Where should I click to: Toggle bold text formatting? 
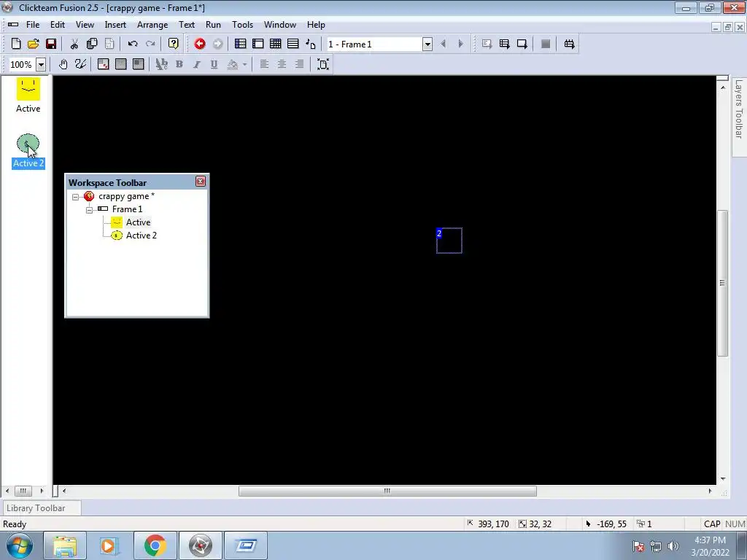pos(179,64)
